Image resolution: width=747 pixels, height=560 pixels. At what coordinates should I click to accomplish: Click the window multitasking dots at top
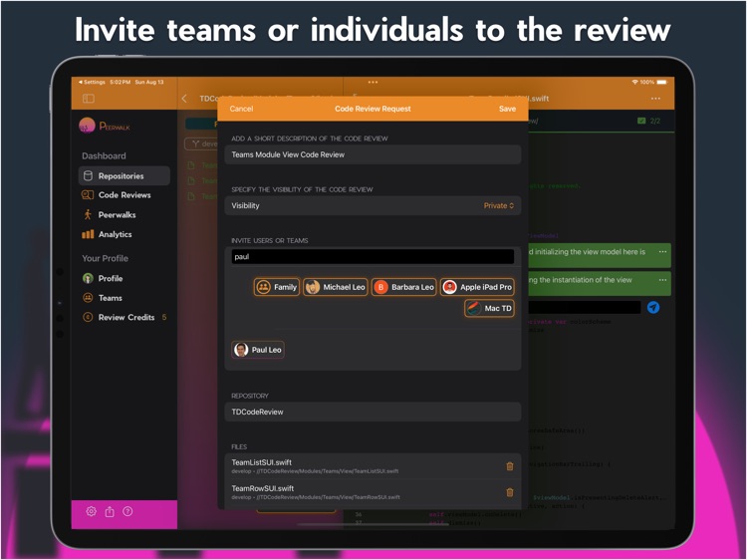pyautogui.click(x=373, y=83)
